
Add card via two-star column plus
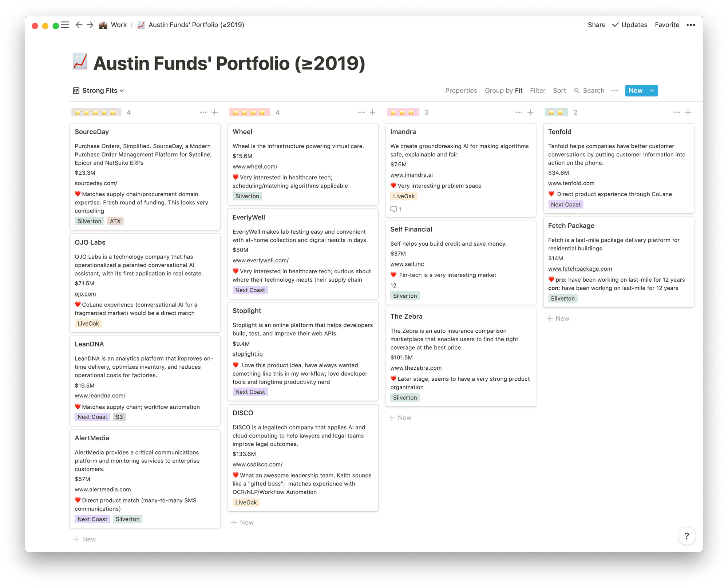(x=688, y=112)
